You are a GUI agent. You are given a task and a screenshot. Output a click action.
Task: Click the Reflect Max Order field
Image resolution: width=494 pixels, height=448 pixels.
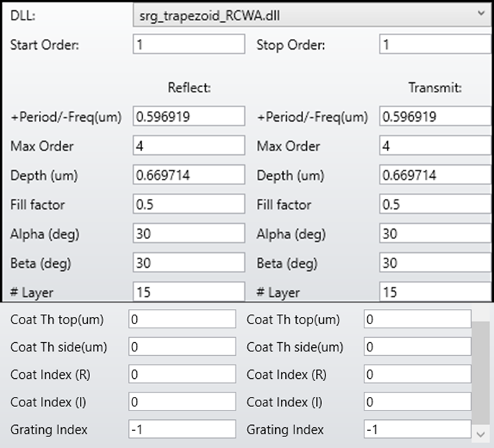[x=189, y=146]
